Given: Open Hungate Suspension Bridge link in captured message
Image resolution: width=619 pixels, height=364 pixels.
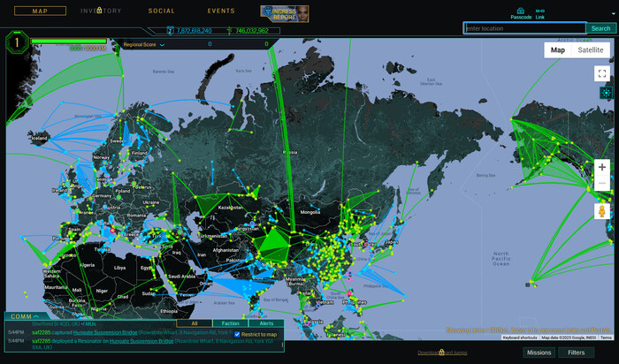Looking at the screenshot, I should click(105, 332).
